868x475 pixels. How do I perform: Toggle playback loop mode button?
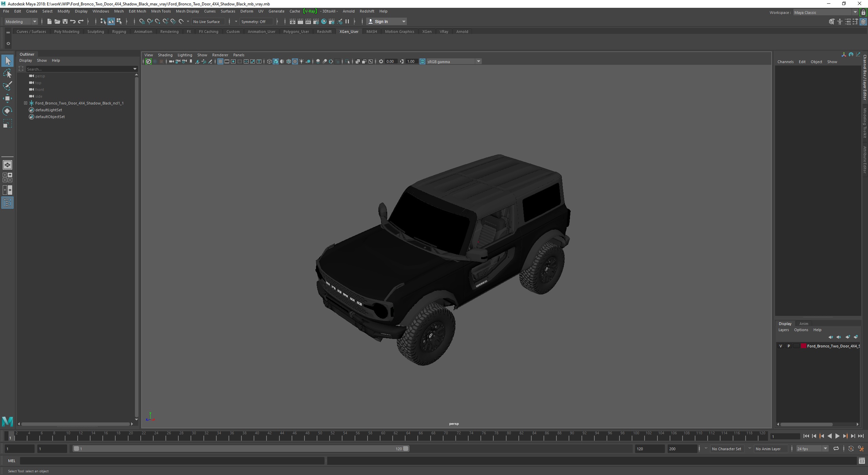coord(836,449)
